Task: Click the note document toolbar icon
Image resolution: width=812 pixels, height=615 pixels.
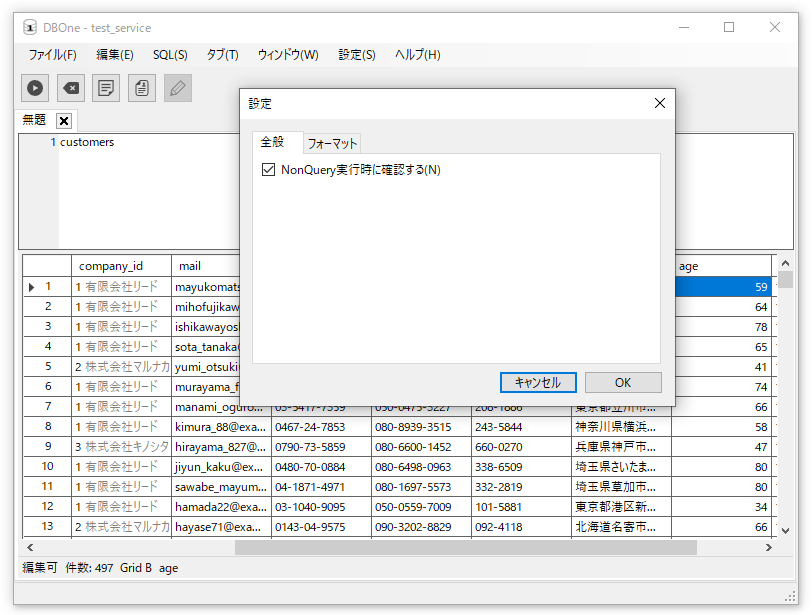Action: (x=106, y=88)
